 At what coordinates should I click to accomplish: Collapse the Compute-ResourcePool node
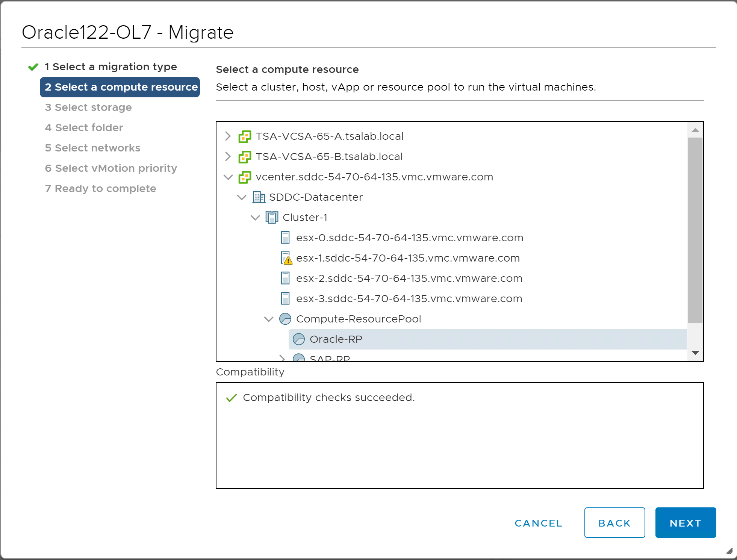pyautogui.click(x=269, y=319)
